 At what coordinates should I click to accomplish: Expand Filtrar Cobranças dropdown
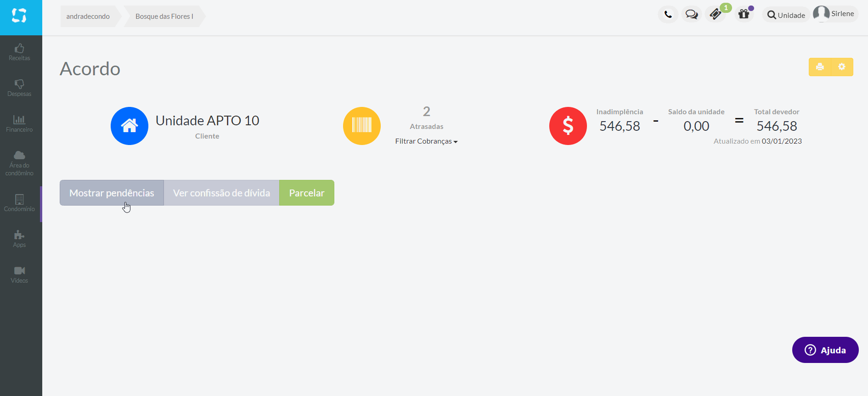pyautogui.click(x=426, y=141)
